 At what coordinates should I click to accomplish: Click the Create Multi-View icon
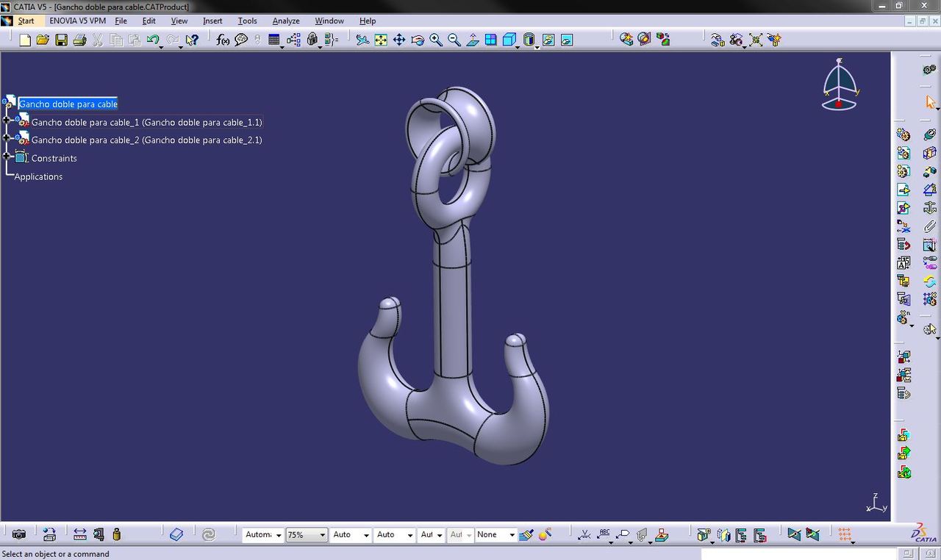pos(491,40)
